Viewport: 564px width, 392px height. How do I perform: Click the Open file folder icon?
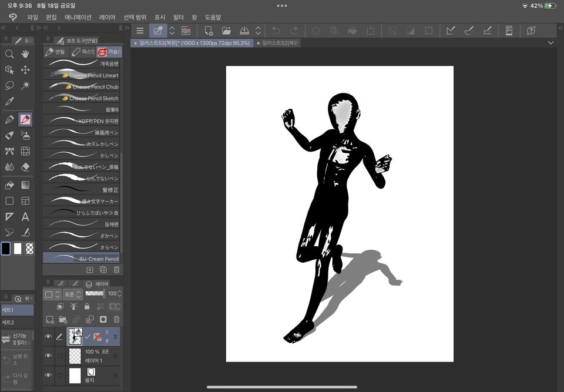pos(226,31)
